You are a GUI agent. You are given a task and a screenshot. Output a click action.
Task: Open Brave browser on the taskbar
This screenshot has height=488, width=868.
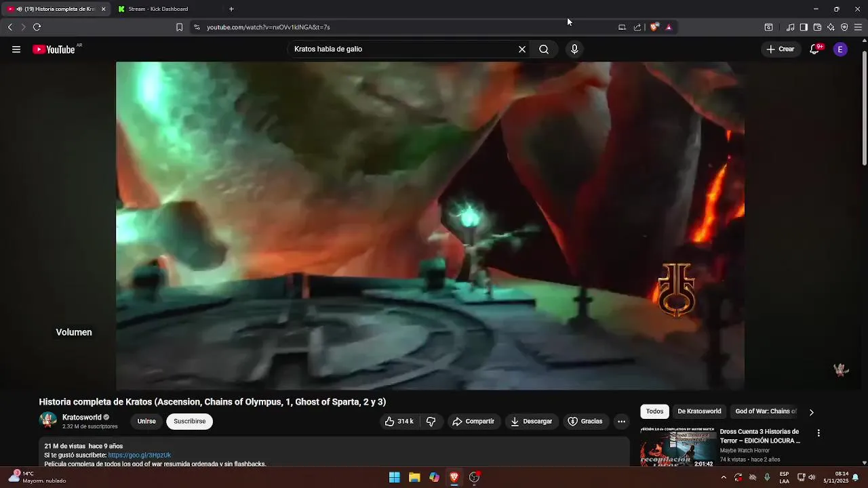pyautogui.click(x=454, y=477)
